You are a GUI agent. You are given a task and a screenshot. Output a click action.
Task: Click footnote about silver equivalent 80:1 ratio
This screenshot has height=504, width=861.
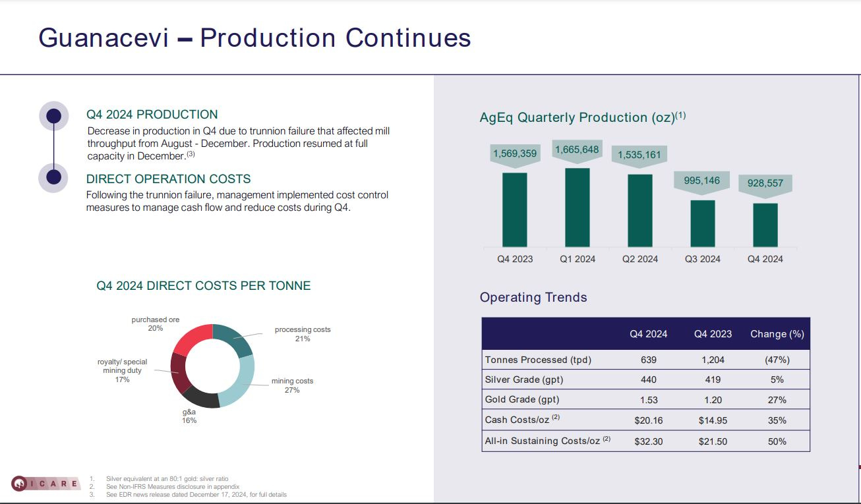pos(167,478)
